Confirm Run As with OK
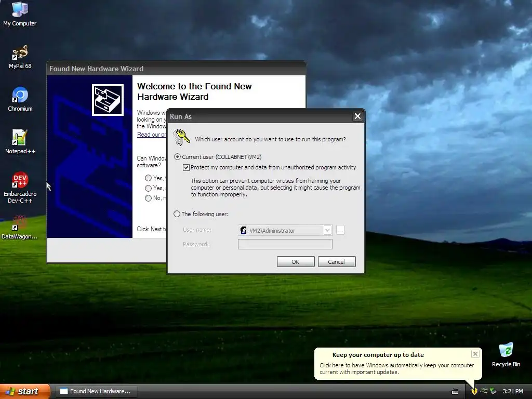 (296, 262)
